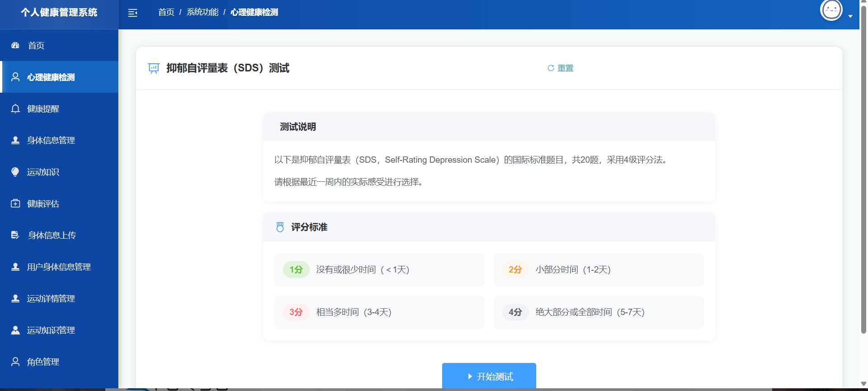Image resolution: width=868 pixels, height=391 pixels.
Task: Click the 抑郁自评量表（SDS）测试 title
Action: pos(228,68)
